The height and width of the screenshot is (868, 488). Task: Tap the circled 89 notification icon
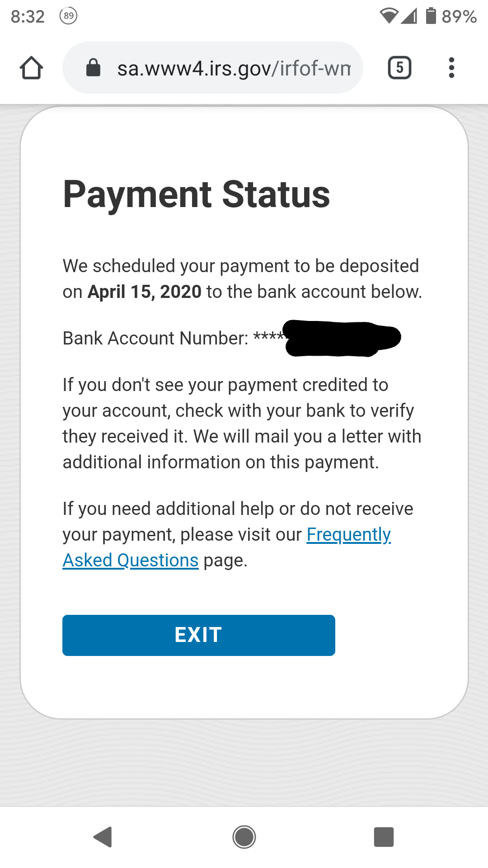pos(69,16)
